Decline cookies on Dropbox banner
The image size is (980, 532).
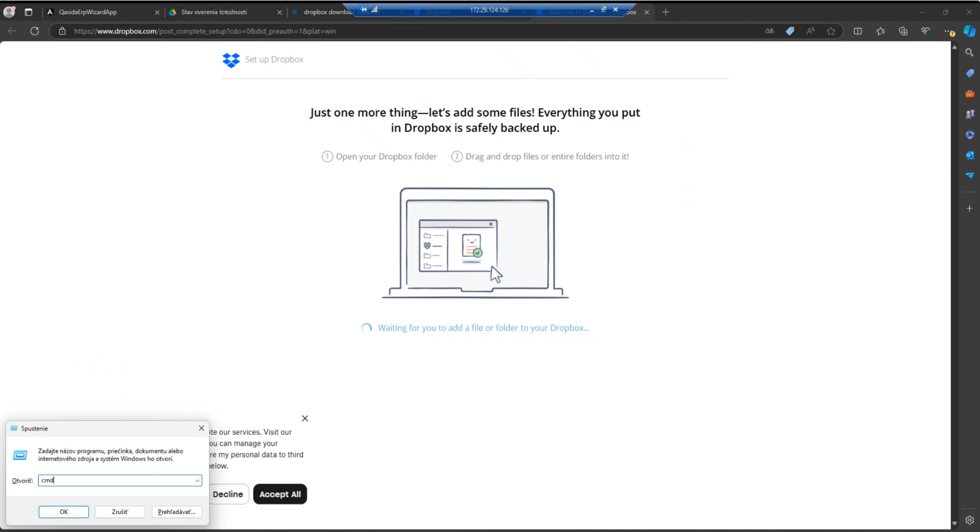point(228,494)
